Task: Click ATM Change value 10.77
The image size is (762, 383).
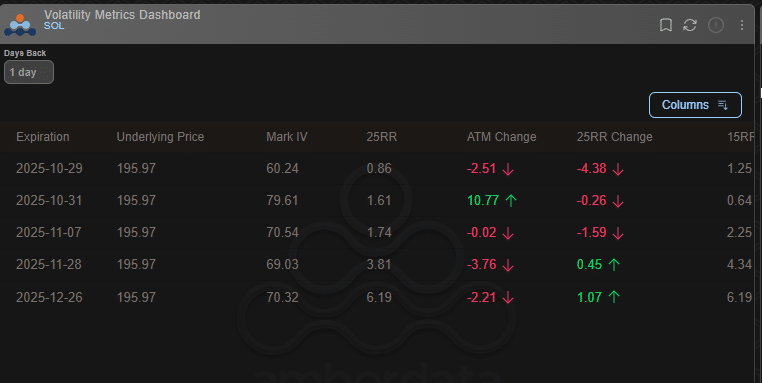Action: point(483,200)
